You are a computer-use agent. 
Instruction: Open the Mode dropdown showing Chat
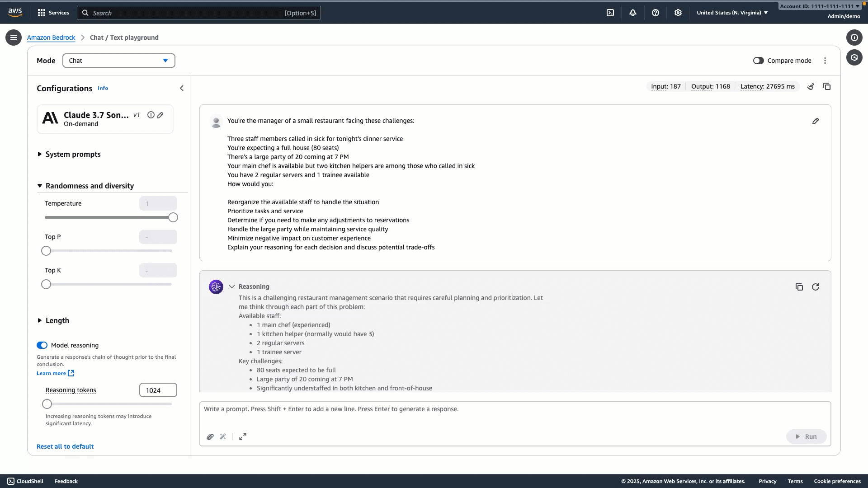pyautogui.click(x=118, y=60)
